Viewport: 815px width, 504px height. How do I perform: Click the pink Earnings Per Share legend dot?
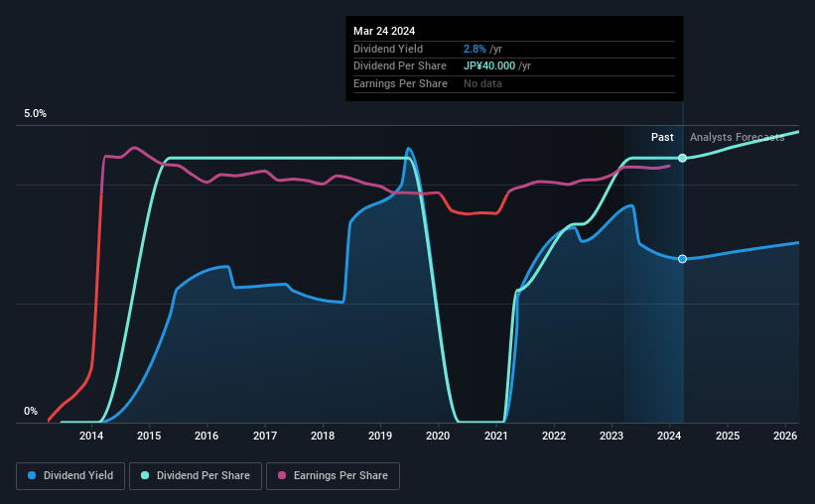click(282, 475)
